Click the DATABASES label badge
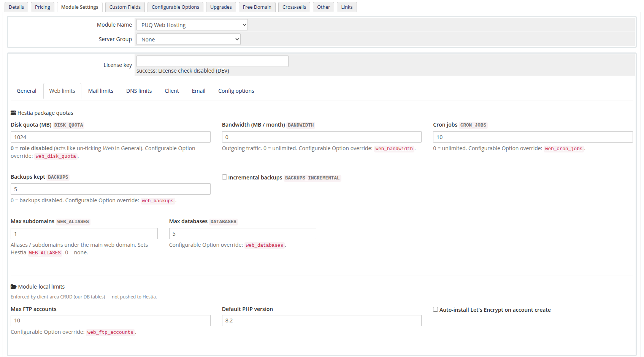 click(224, 222)
